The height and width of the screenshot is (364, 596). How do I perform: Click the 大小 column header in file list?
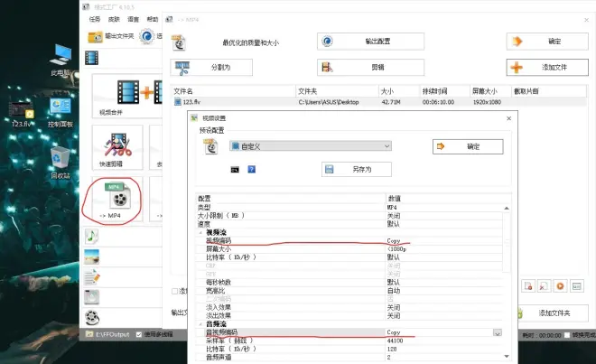coord(399,91)
